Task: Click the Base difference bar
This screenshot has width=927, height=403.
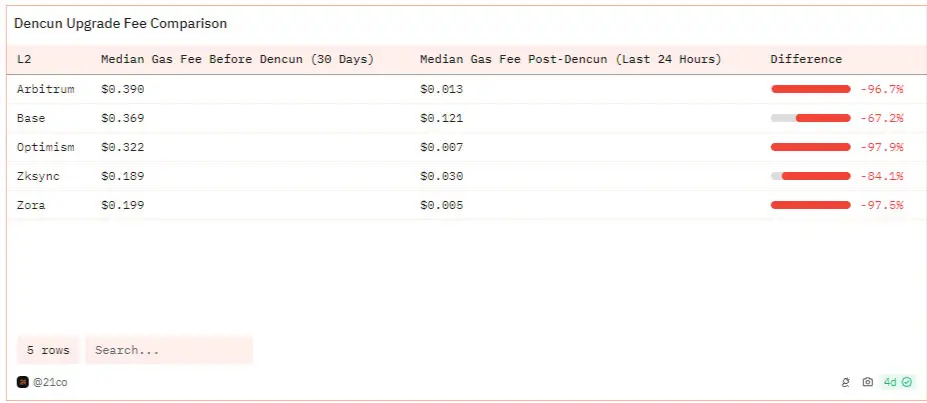Action: click(x=811, y=118)
